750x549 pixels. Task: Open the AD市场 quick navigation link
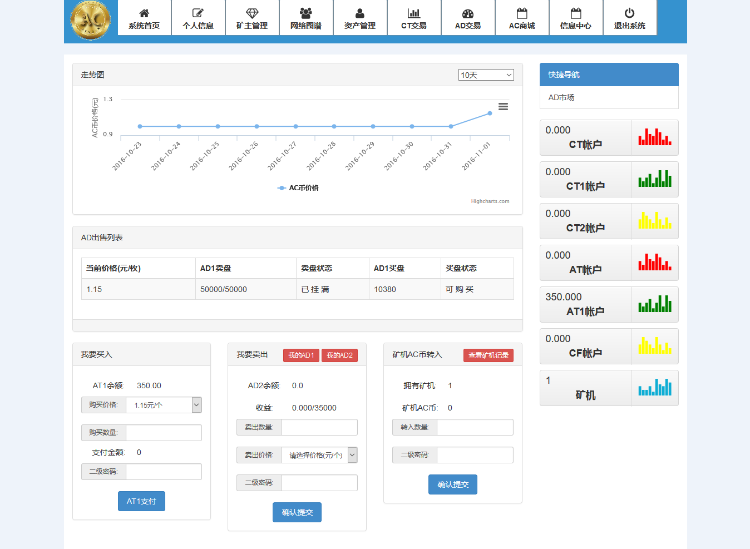point(561,98)
